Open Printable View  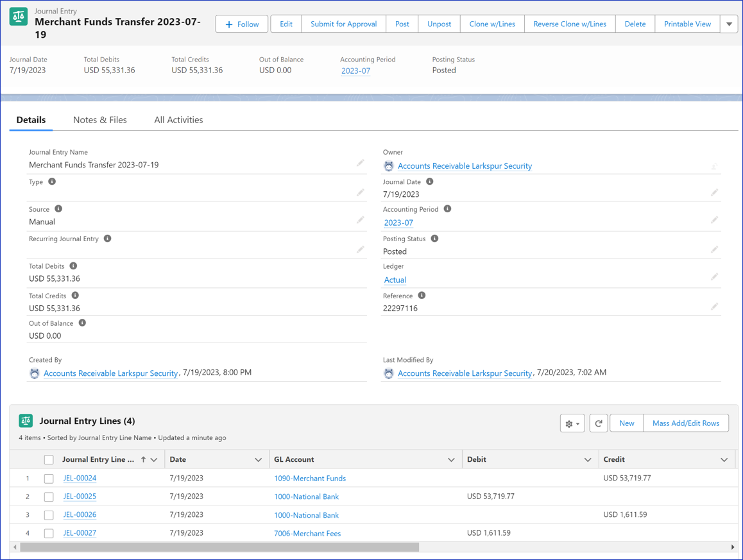coord(688,24)
